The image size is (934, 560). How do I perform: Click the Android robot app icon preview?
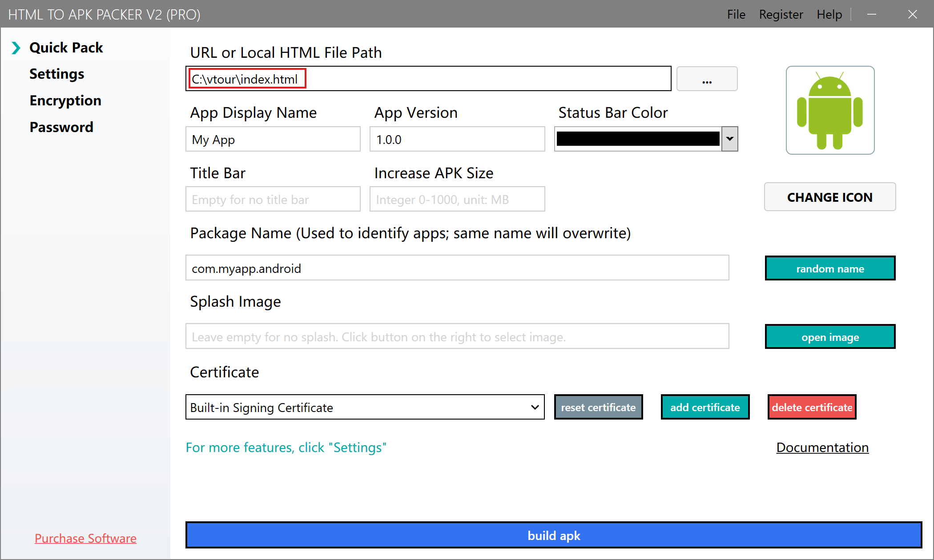pos(830,110)
